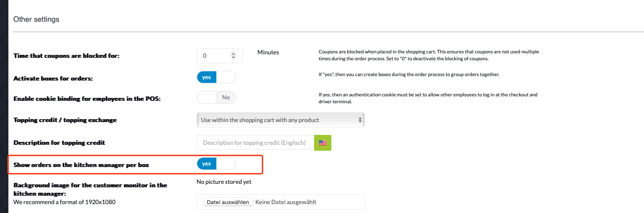Click the coupon blocked minutes number field

pos(220,56)
